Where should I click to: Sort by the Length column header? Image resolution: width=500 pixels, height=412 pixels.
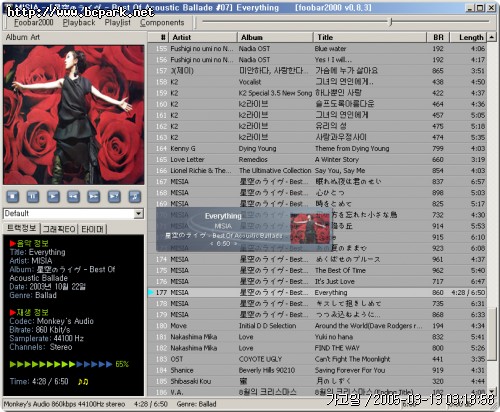[469, 37]
